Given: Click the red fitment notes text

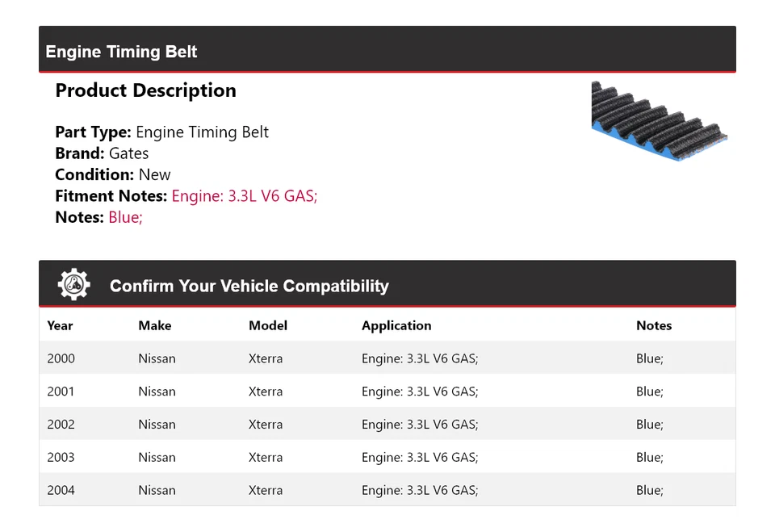Looking at the screenshot, I should pyautogui.click(x=244, y=196).
